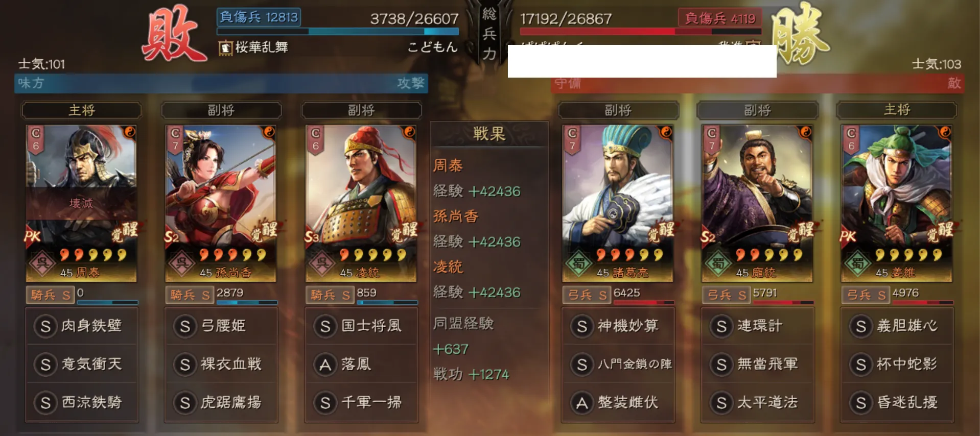The image size is (980, 436).
Task: Open the 周泰 general portrait
Action: click(81, 203)
